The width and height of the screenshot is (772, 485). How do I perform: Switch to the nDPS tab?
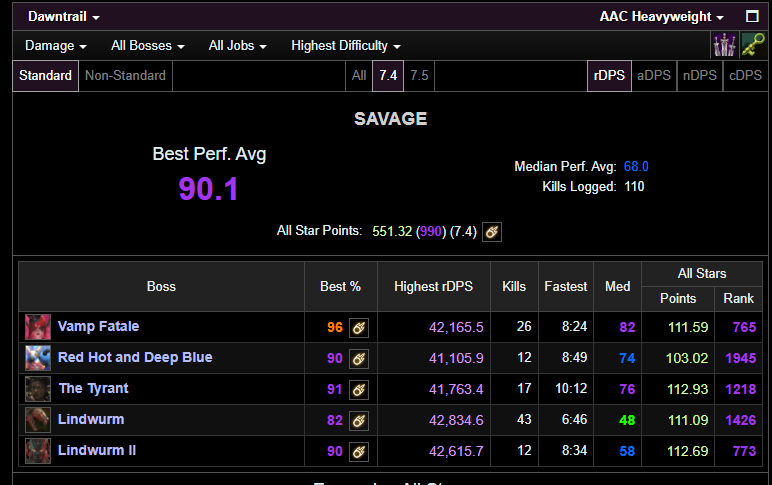tap(700, 76)
